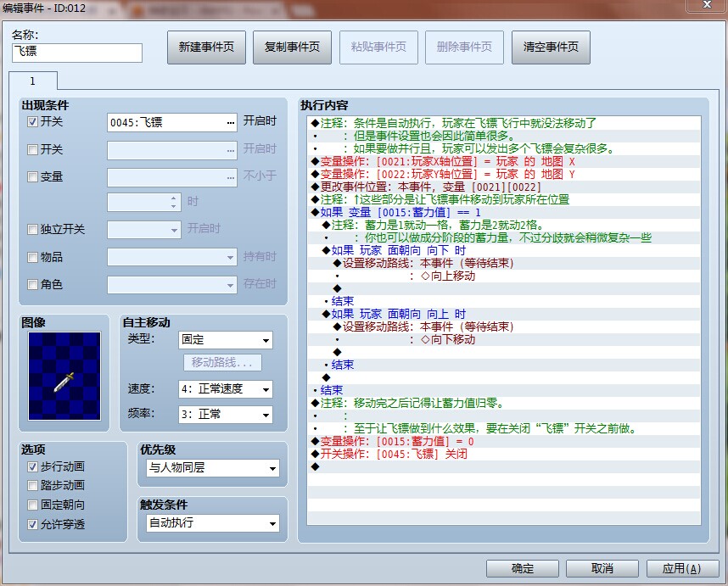Viewport: 728px width, 586px height.
Task: Select 如果 变量 [0015:蓄力值] == 1 line
Action: (504, 213)
